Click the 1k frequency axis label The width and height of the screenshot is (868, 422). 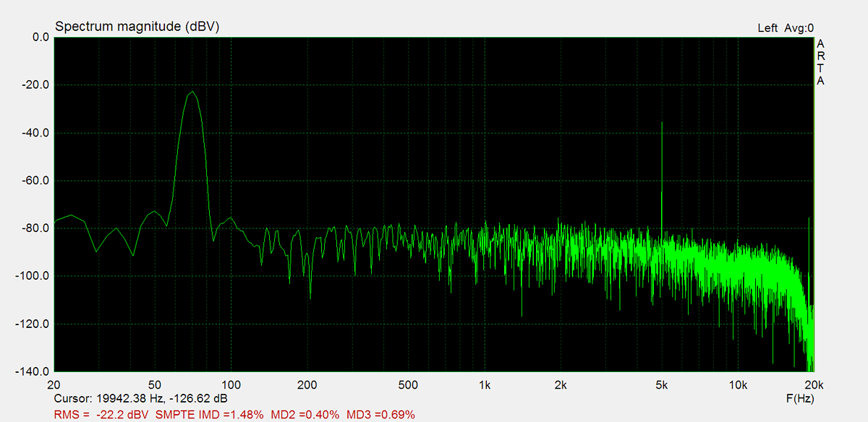pyautogui.click(x=485, y=384)
